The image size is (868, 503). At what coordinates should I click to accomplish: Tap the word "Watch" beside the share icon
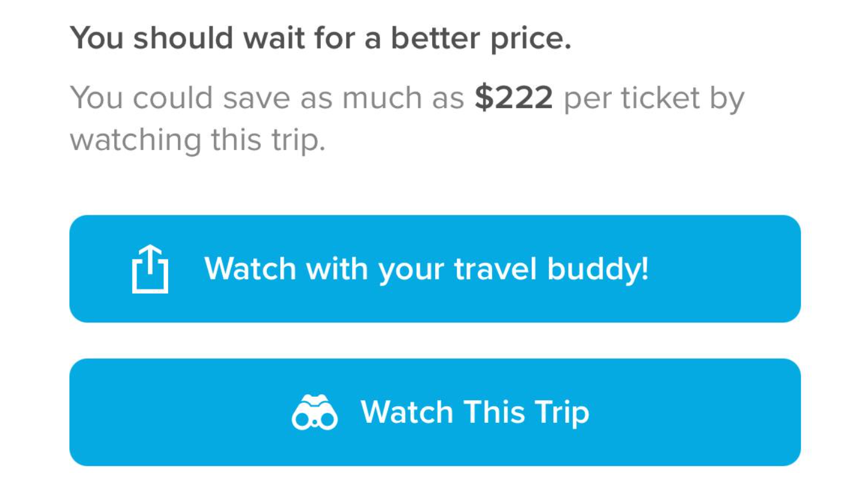250,269
